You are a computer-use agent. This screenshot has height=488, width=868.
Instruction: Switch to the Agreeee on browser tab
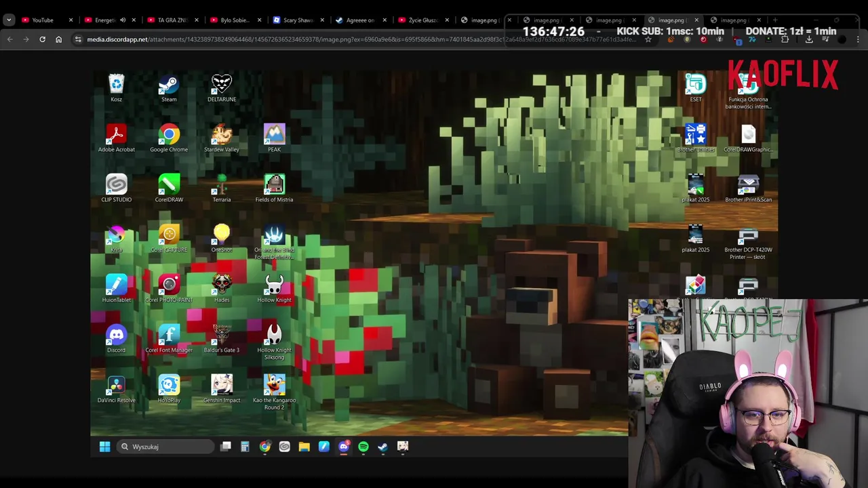pyautogui.click(x=360, y=20)
